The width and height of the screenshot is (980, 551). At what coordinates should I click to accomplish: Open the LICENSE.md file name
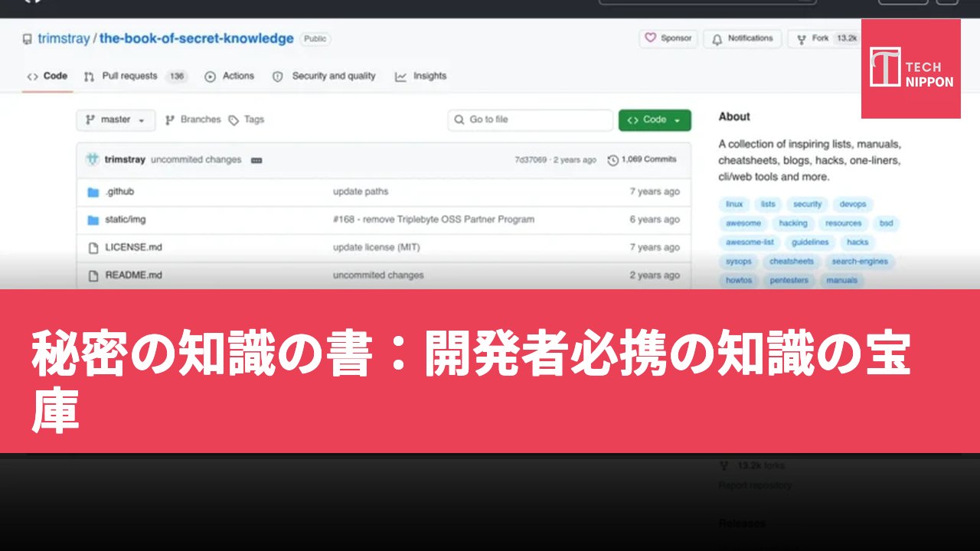click(x=134, y=247)
